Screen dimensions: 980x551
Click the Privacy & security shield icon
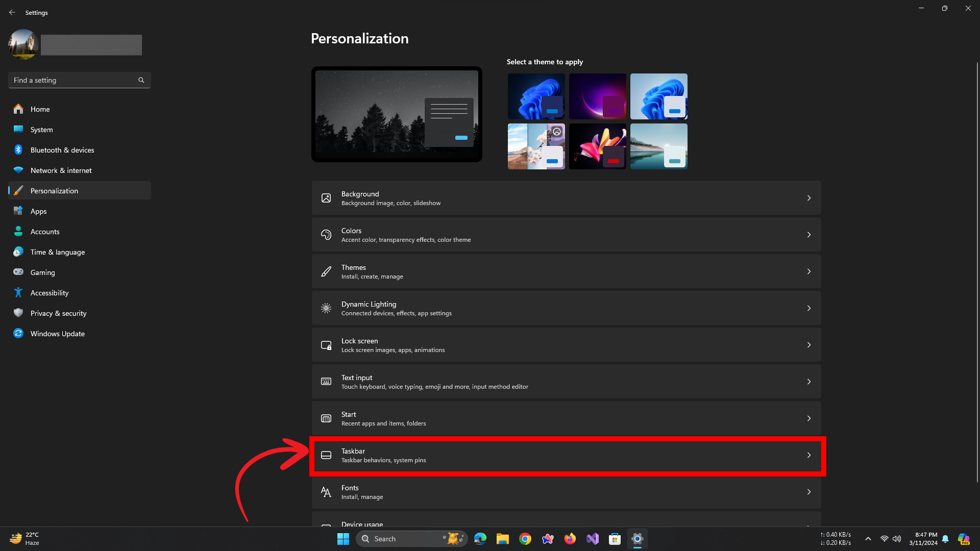pyautogui.click(x=18, y=313)
